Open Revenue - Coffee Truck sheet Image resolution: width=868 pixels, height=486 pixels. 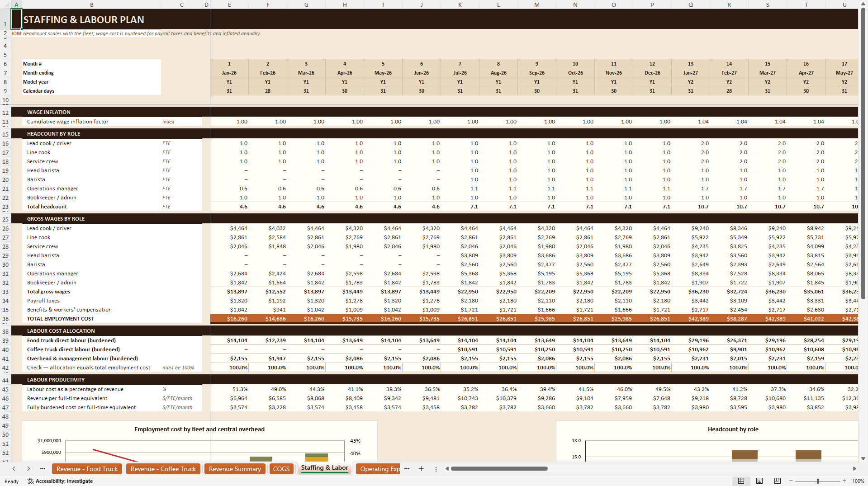(163, 469)
